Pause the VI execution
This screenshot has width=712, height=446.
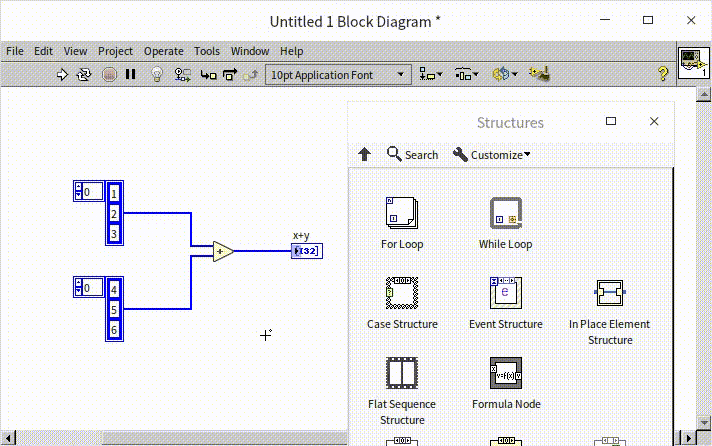point(131,74)
